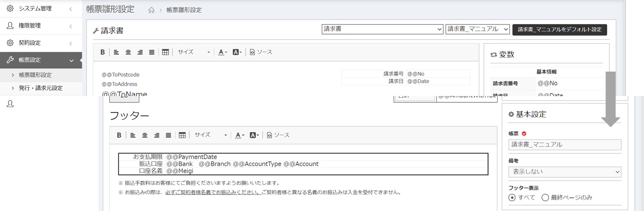Open 発行・請求元設定 in sidebar

[x=41, y=88]
